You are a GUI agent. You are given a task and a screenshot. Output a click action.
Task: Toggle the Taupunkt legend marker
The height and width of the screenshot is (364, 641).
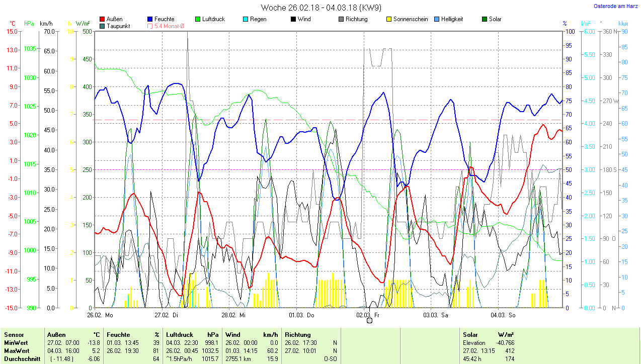click(103, 26)
